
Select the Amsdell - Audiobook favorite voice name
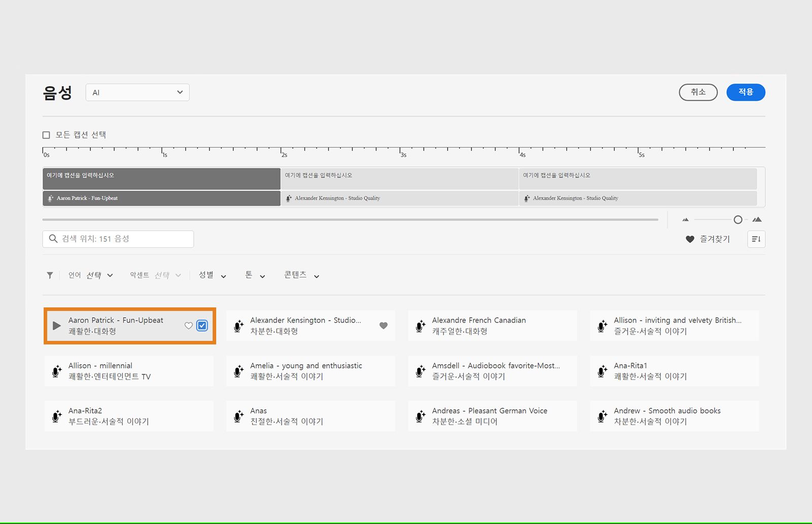(496, 365)
